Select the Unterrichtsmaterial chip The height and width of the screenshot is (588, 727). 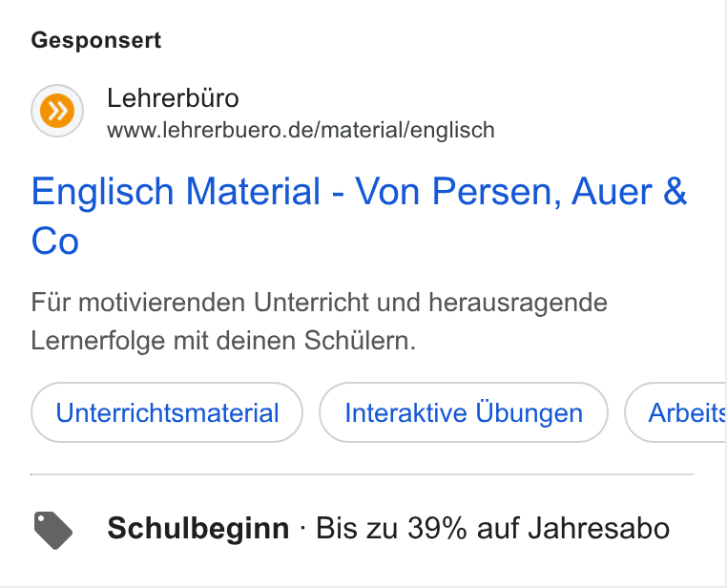167,412
